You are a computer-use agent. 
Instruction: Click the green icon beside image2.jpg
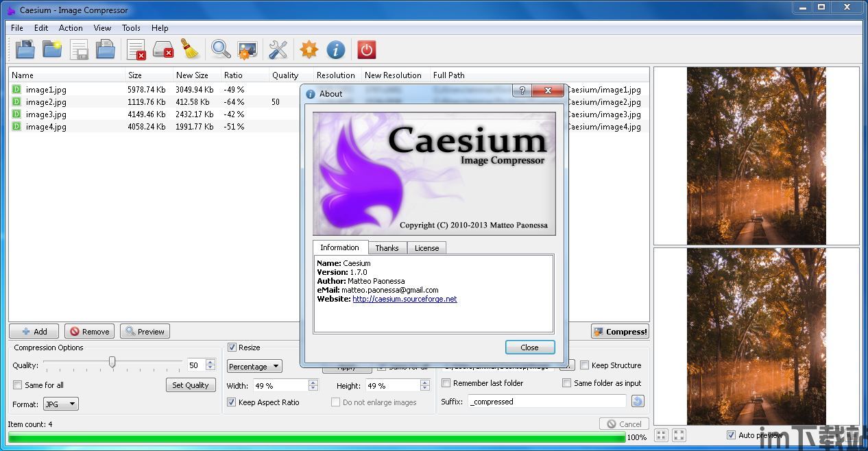pyautogui.click(x=16, y=101)
